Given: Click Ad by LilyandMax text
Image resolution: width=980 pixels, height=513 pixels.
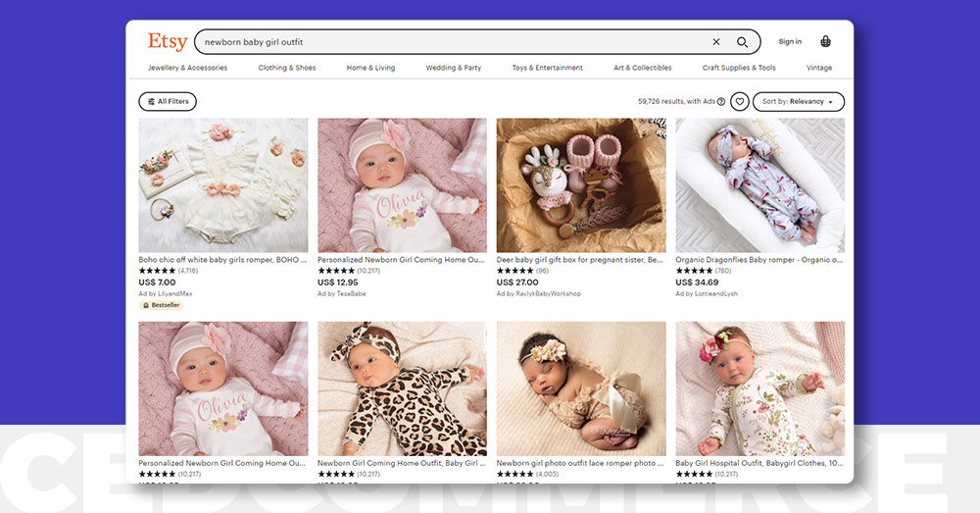Looking at the screenshot, I should point(166,293).
